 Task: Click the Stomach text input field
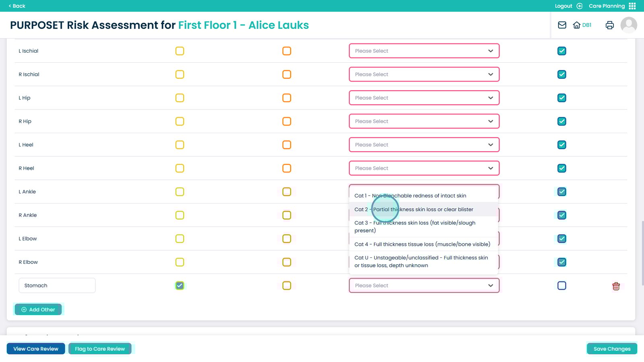point(57,286)
